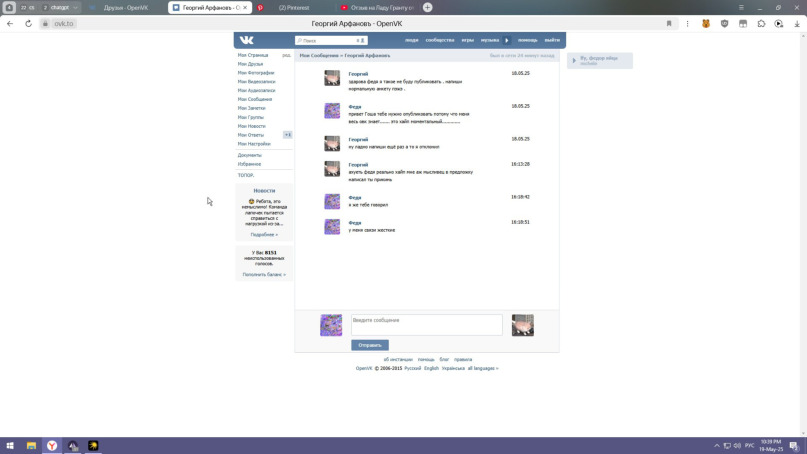Click the padlock icon in the address bar
The image size is (807, 454).
(x=45, y=24)
